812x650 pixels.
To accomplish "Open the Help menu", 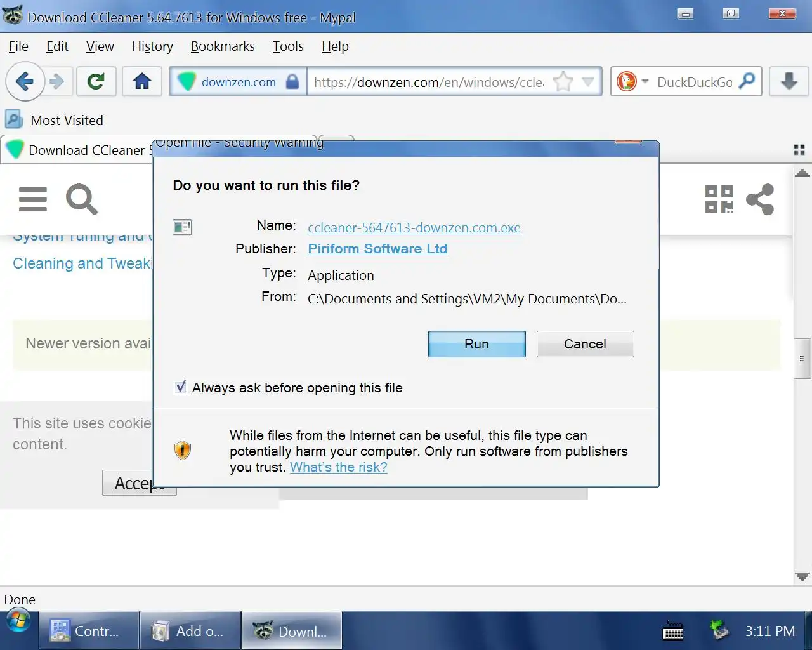I will point(335,46).
